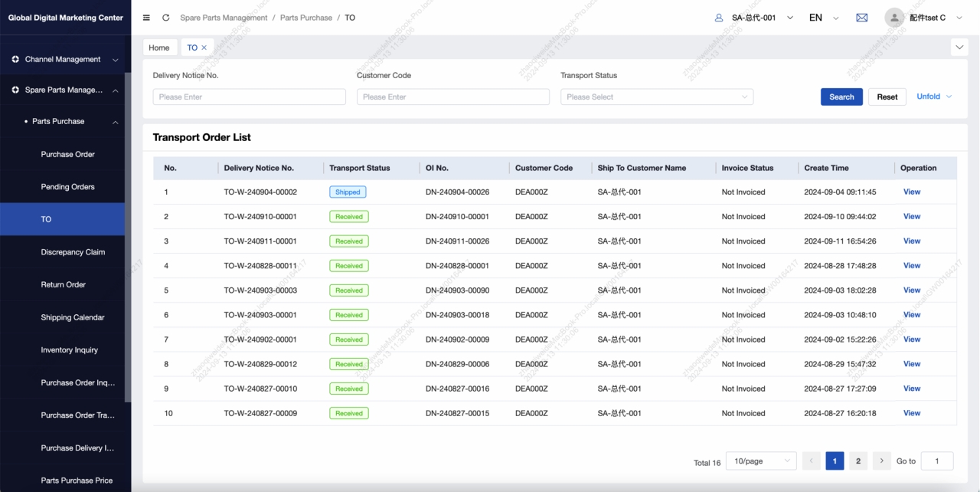The image size is (980, 492).
Task: Focus the Delivery Notice No. input
Action: (x=250, y=97)
